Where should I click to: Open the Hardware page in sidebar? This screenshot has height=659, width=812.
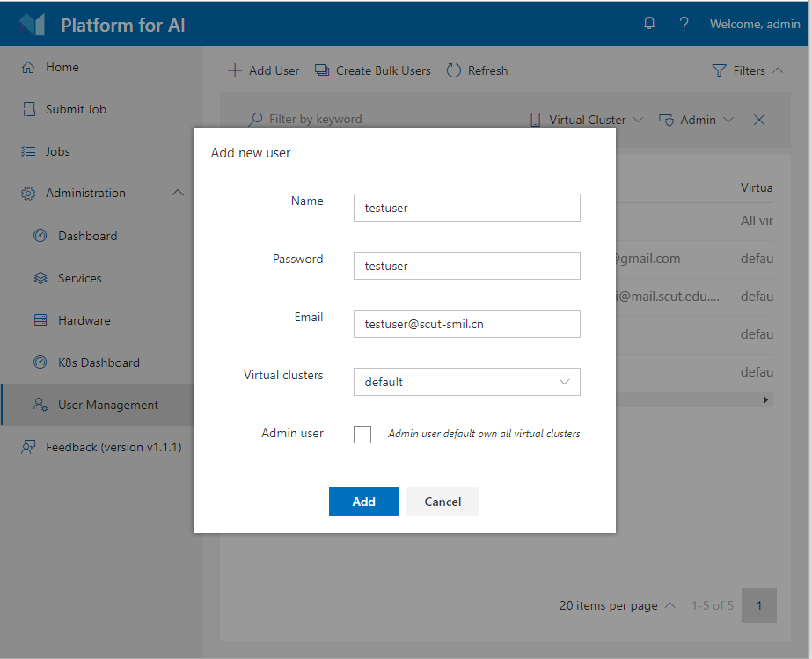[x=84, y=320]
